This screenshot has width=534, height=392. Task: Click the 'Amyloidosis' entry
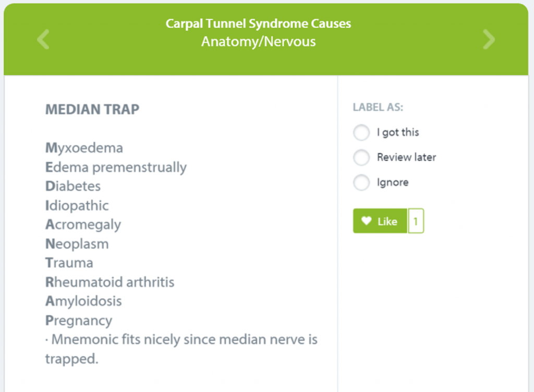[x=83, y=301]
